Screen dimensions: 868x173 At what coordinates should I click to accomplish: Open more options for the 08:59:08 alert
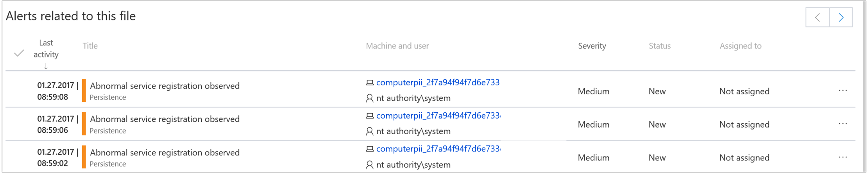[843, 91]
